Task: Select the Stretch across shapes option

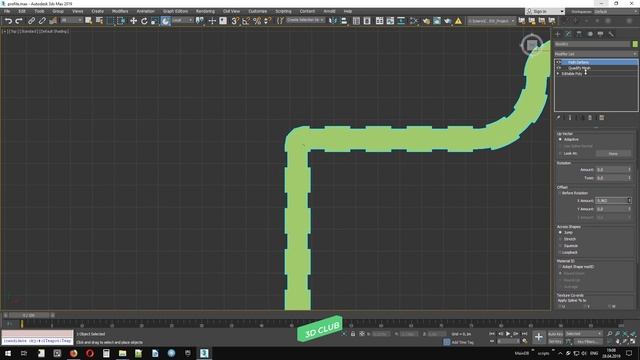Action: 560,239
